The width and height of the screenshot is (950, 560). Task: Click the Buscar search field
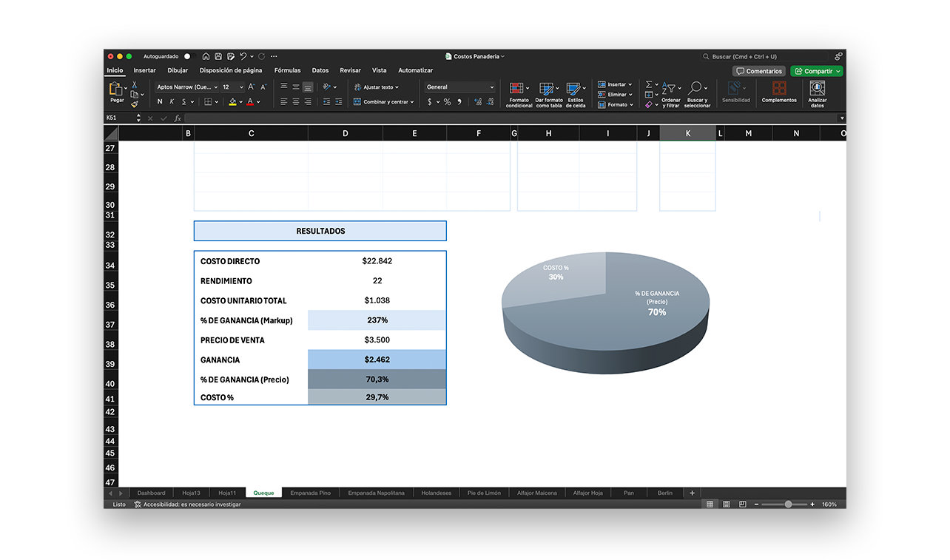pos(764,56)
